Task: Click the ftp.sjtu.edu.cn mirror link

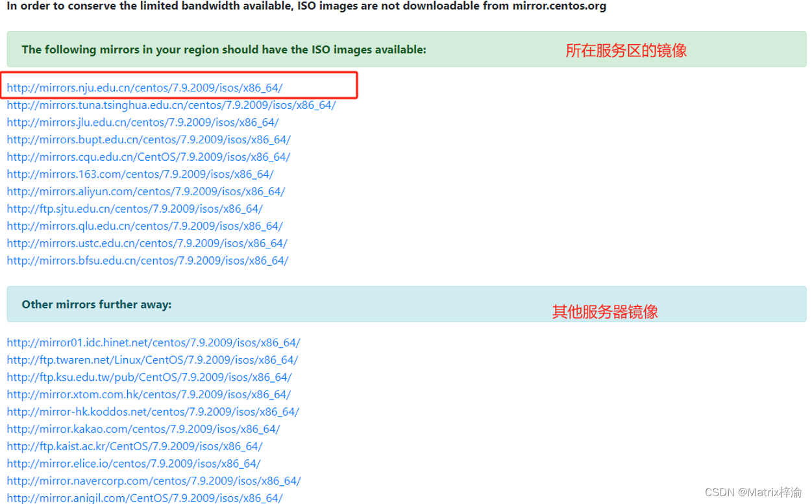Action: coord(135,208)
